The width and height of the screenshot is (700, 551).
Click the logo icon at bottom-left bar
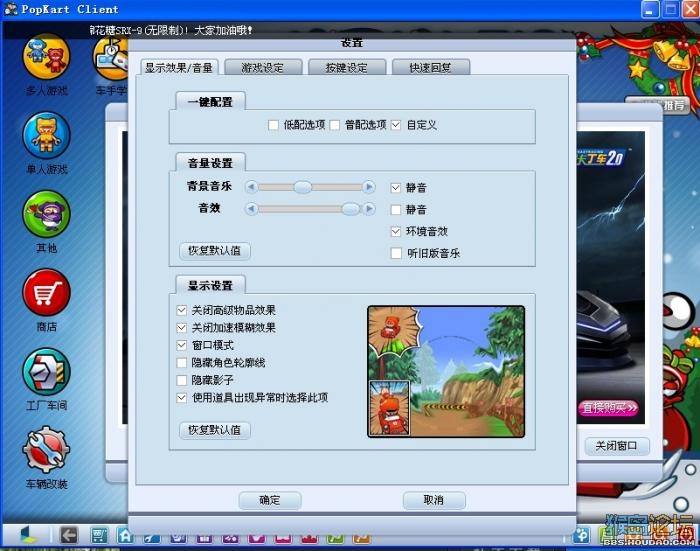coord(29,534)
